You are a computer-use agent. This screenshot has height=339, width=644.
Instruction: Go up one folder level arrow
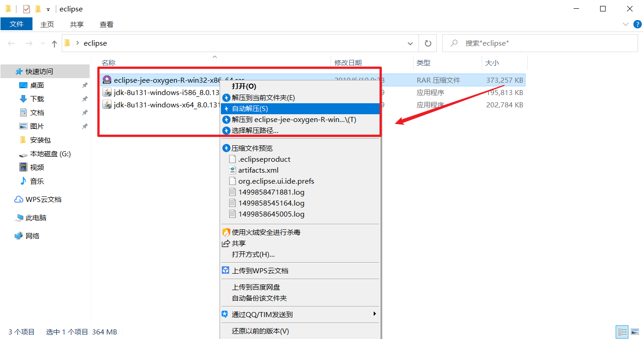coord(54,43)
